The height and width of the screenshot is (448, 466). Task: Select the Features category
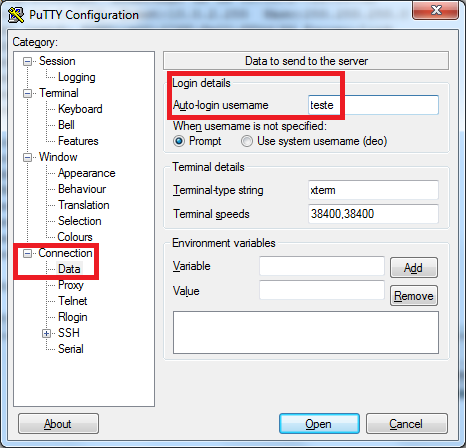78,141
